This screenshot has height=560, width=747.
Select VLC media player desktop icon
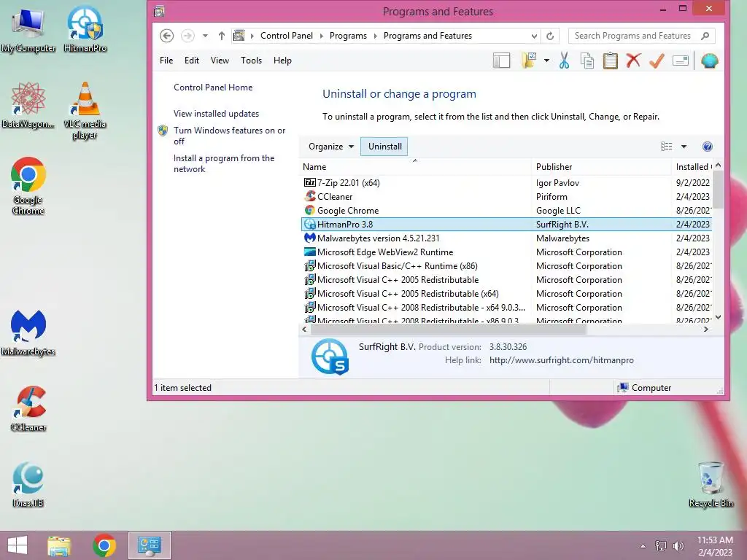point(85,111)
